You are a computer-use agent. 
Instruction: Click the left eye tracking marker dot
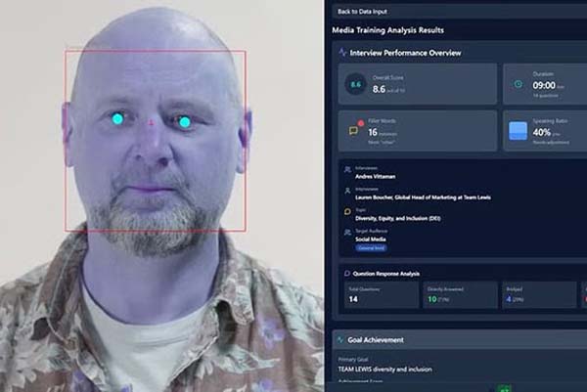tap(117, 119)
